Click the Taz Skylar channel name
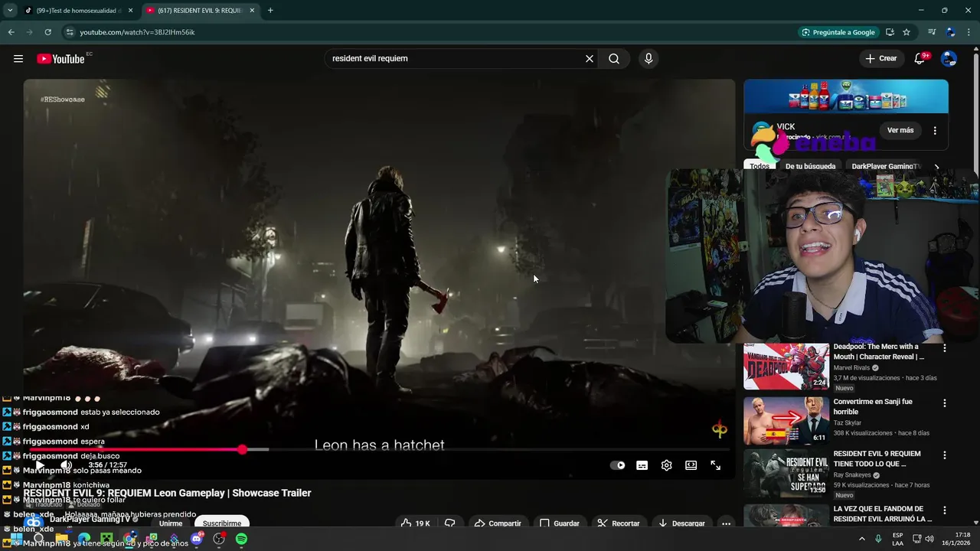The height and width of the screenshot is (551, 980). tap(848, 422)
